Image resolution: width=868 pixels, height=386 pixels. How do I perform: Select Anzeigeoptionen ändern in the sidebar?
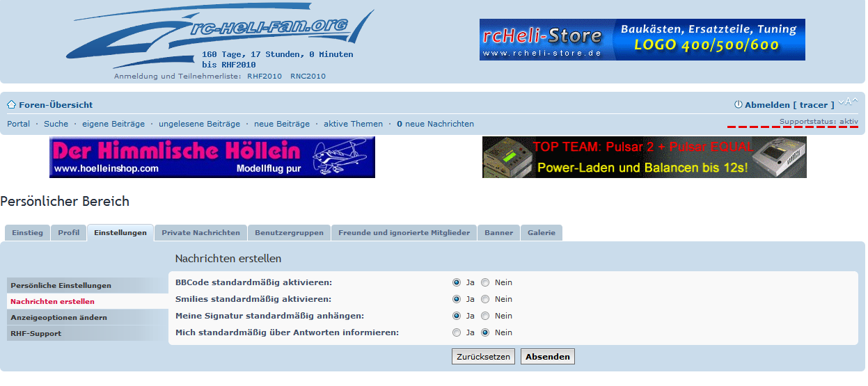coord(59,317)
